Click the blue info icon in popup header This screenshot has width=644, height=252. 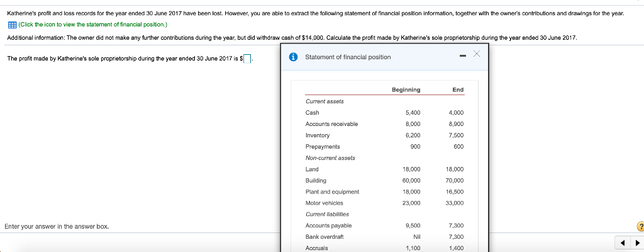pyautogui.click(x=293, y=57)
